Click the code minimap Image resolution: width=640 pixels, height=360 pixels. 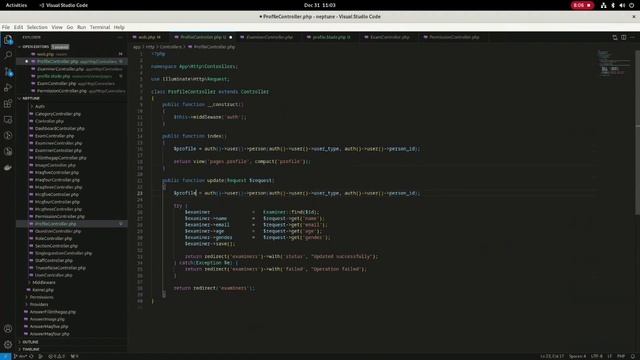615,65
